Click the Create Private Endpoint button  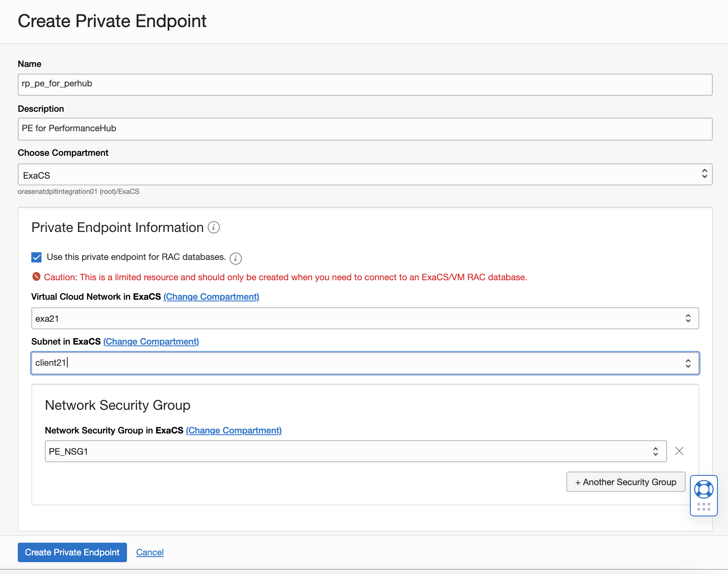click(x=72, y=552)
